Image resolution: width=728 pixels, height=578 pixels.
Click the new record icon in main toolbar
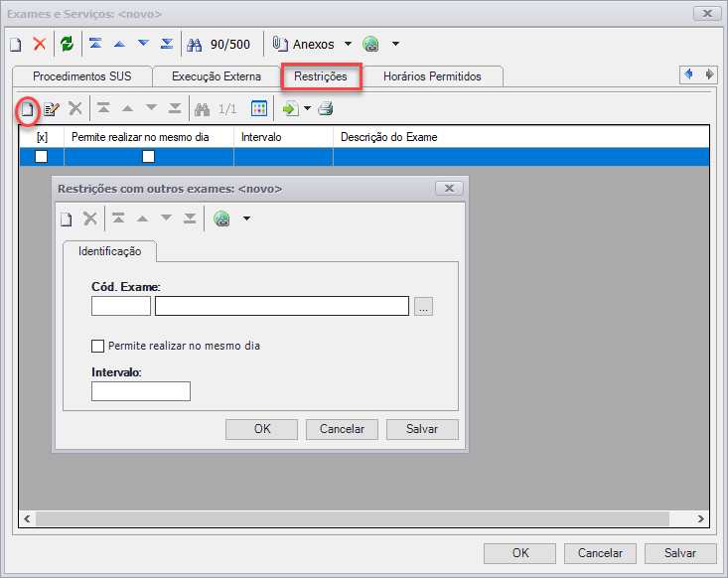16,45
